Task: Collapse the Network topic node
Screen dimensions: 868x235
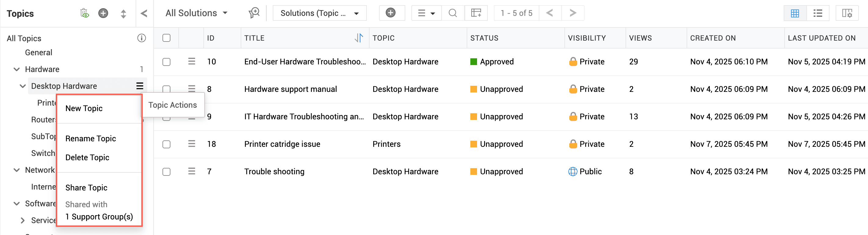Action: coord(16,170)
